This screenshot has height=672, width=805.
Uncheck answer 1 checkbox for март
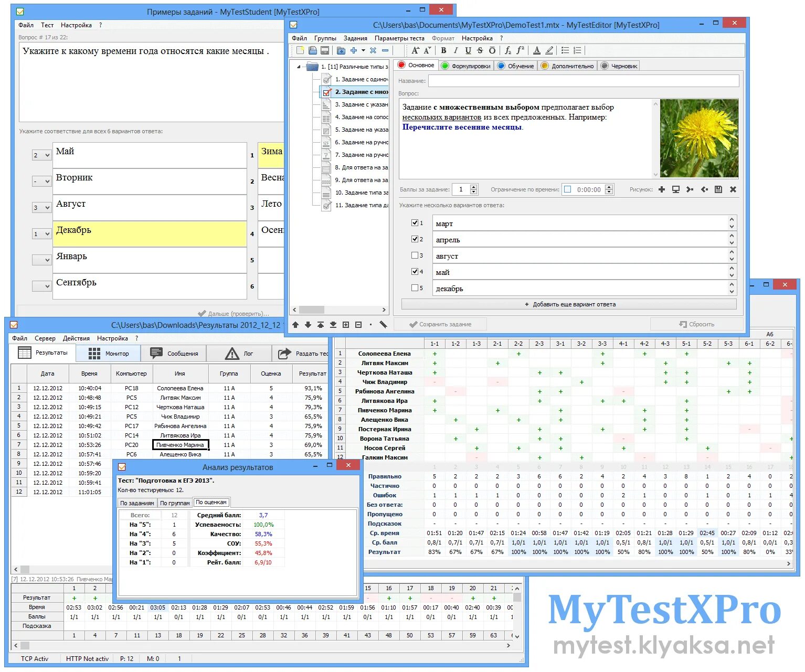[x=415, y=223]
